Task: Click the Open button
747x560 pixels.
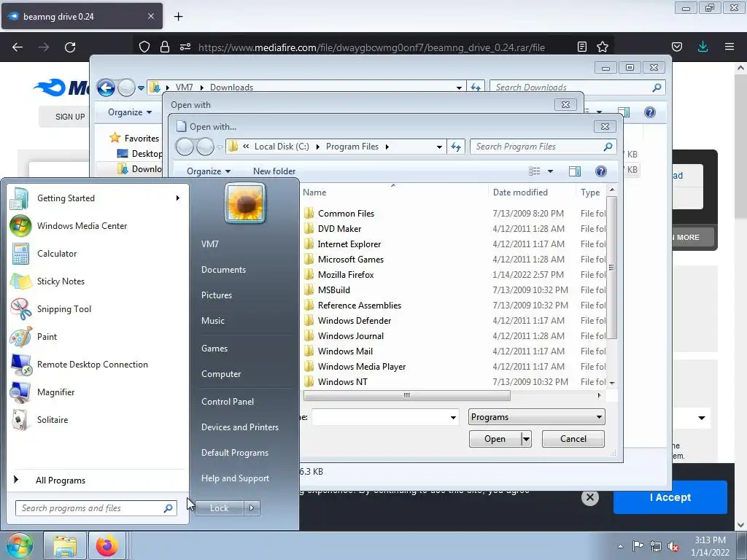Action: [495, 439]
